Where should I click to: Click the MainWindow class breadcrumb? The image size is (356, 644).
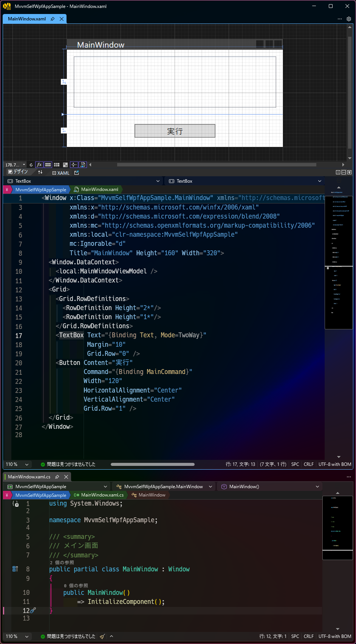(x=149, y=495)
